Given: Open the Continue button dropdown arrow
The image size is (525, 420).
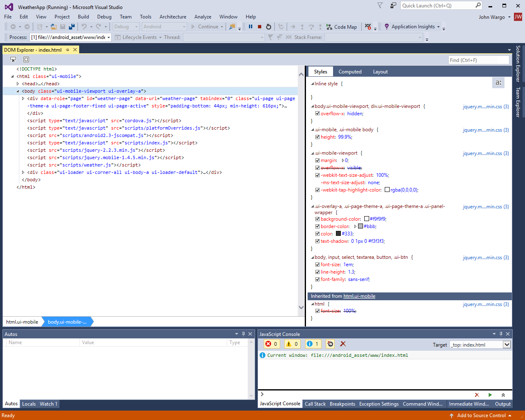Looking at the screenshot, I should (x=222, y=27).
